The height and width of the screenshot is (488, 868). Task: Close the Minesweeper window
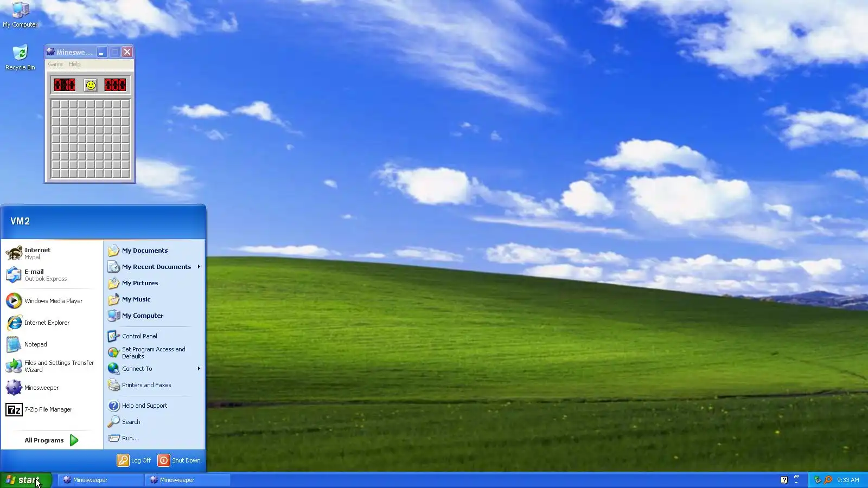(127, 52)
